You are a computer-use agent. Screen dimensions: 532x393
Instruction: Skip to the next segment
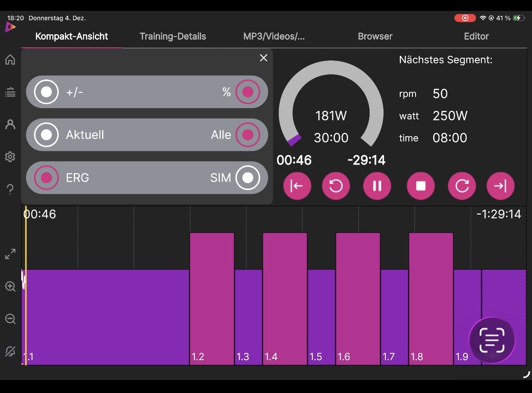point(500,186)
